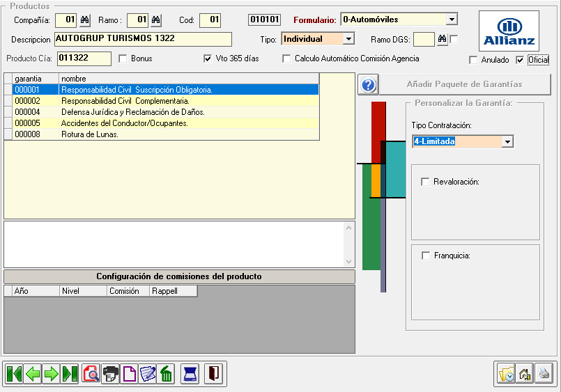This screenshot has width=561, height=392.
Task: Click the Ramo code field
Action: 138,20
